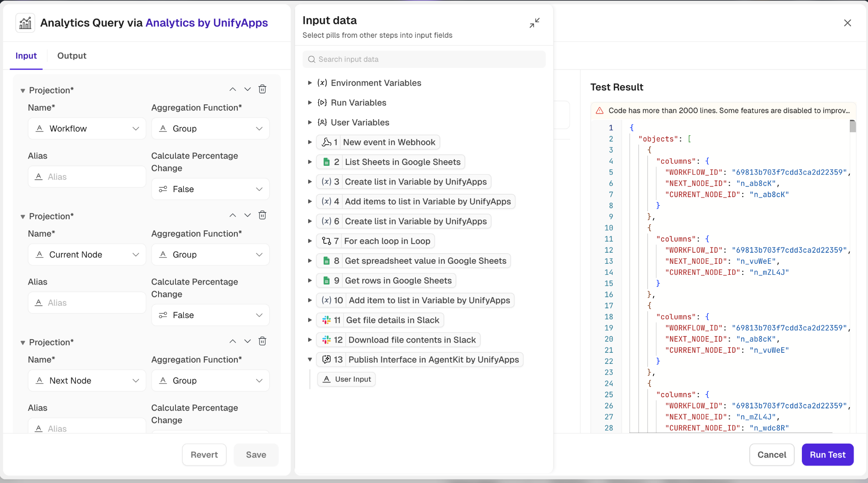The image size is (868, 483).
Task: Collapse the Input data panel
Action: coord(534,23)
